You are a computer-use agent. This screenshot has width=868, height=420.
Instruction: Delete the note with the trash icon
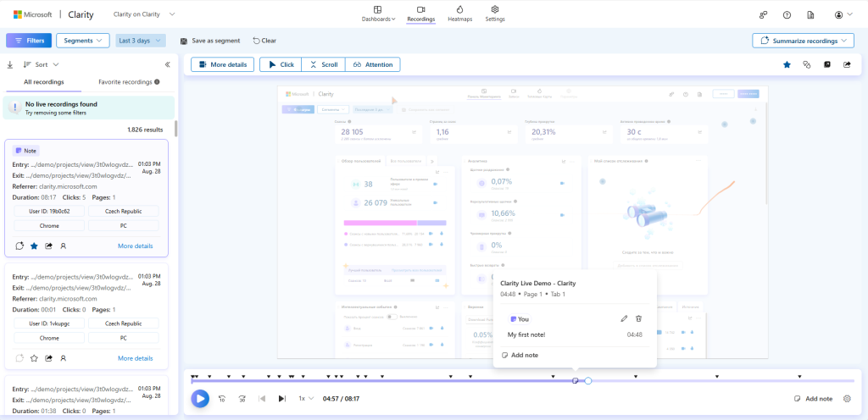(638, 319)
